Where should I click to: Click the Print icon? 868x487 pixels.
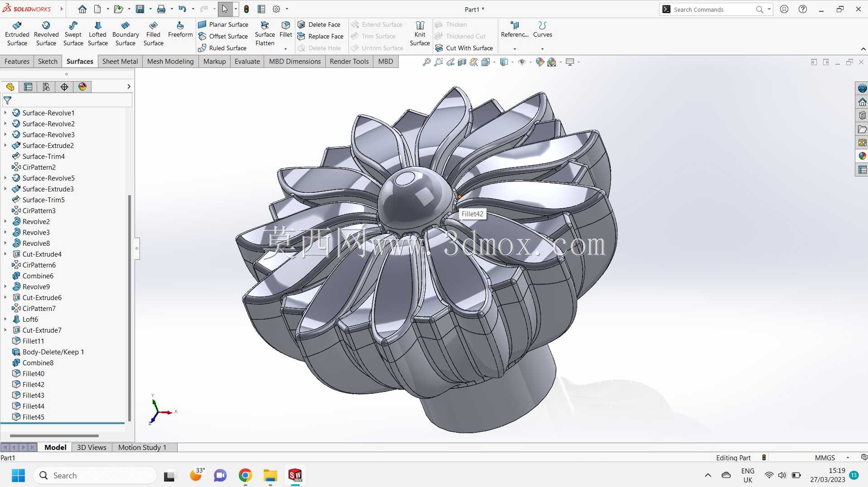pyautogui.click(x=161, y=9)
